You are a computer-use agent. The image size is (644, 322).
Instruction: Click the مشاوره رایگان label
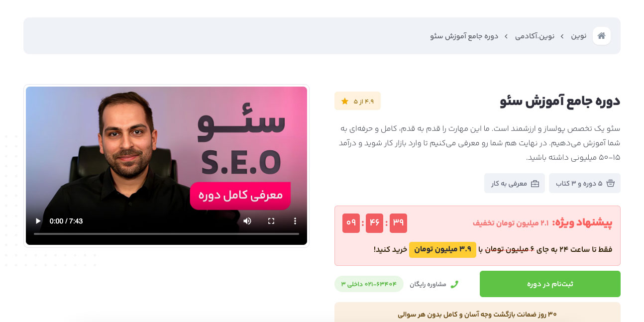pyautogui.click(x=428, y=284)
